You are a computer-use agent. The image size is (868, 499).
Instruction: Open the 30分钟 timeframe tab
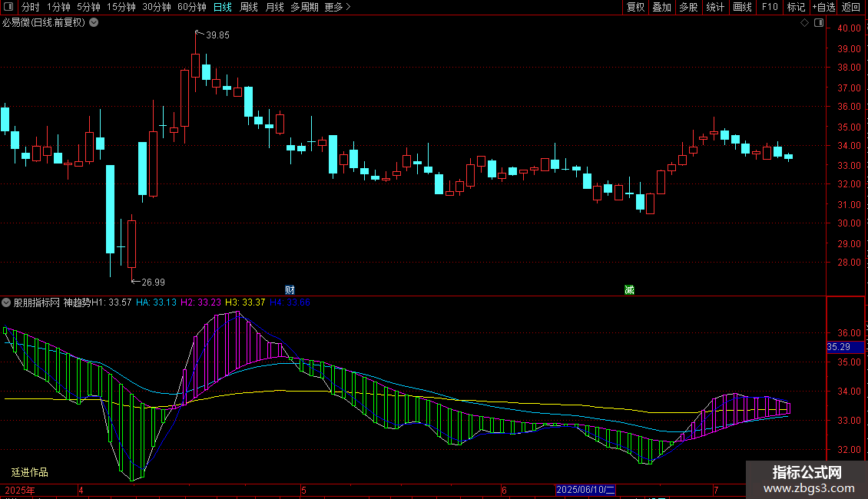pyautogui.click(x=157, y=7)
